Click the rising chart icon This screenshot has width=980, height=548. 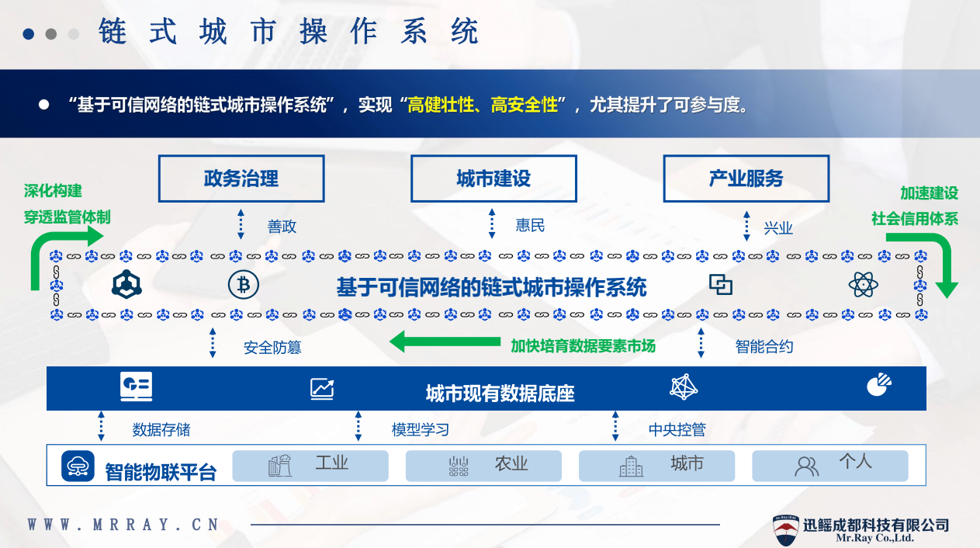pos(322,388)
